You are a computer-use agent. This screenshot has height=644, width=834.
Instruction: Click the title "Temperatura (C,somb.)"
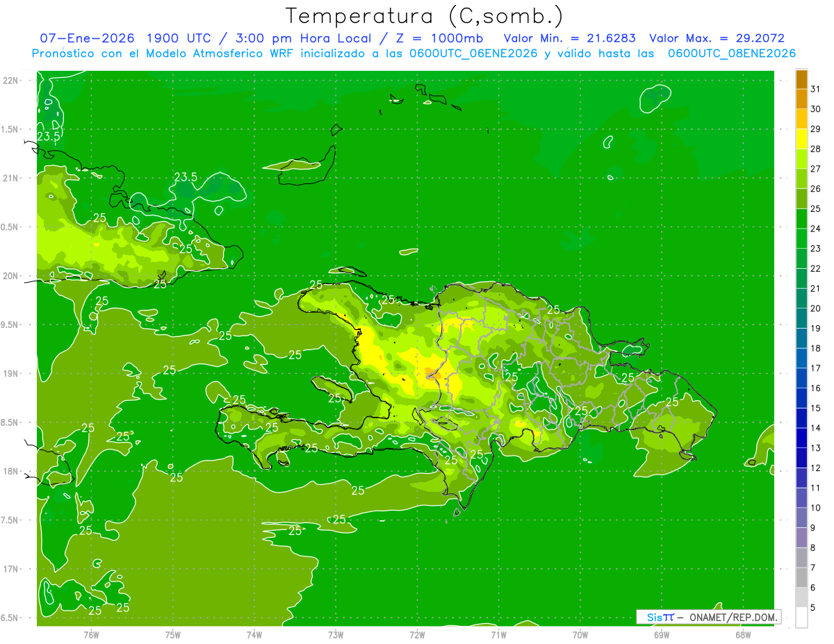click(x=423, y=16)
